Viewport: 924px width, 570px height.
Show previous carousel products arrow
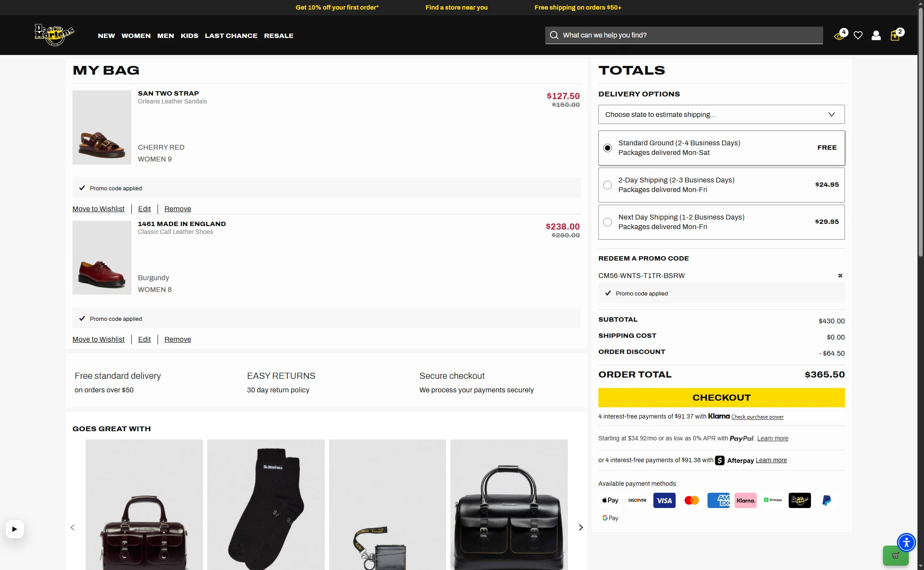73,528
